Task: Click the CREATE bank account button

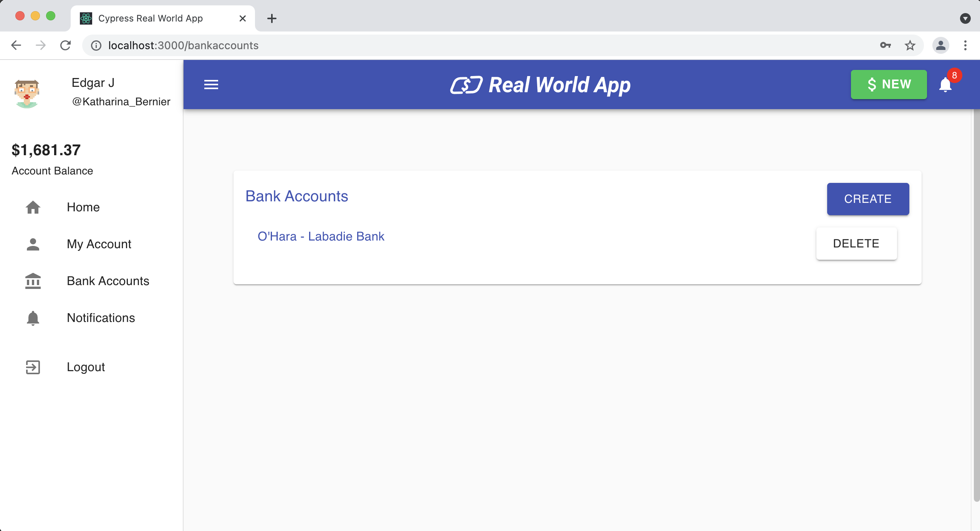Action: tap(867, 199)
